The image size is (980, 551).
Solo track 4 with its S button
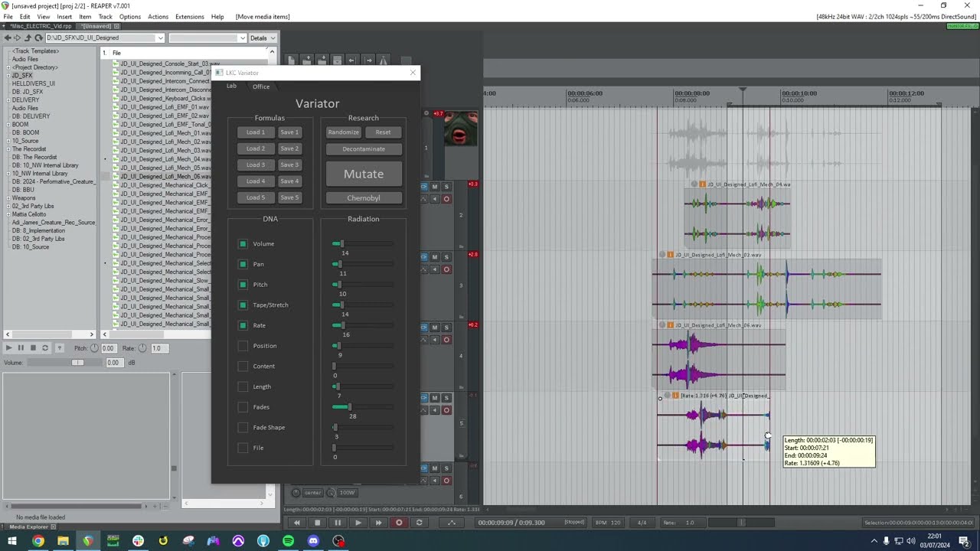pos(446,328)
